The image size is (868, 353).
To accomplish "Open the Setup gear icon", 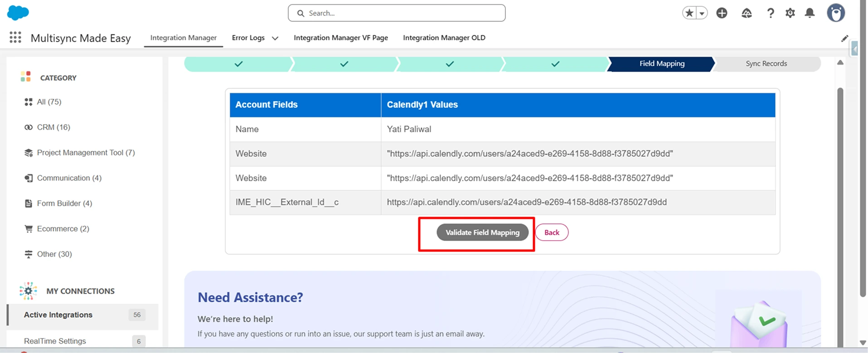I will [x=790, y=13].
